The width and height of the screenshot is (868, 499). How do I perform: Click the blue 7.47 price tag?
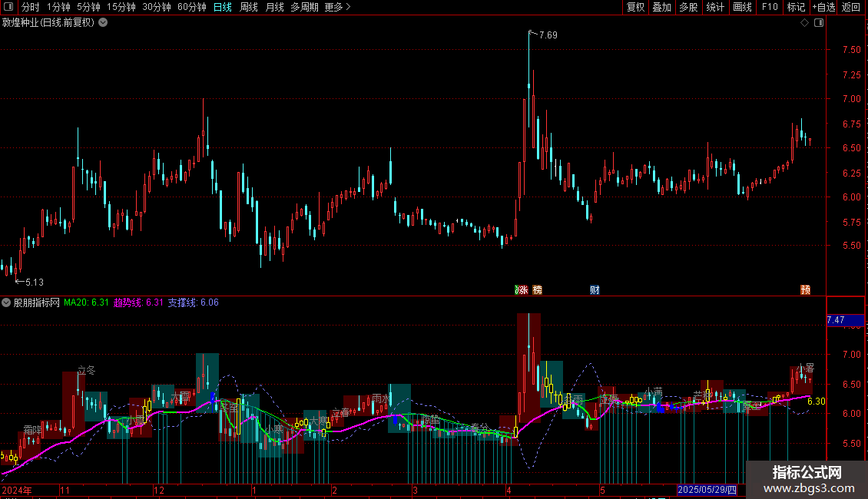845,320
